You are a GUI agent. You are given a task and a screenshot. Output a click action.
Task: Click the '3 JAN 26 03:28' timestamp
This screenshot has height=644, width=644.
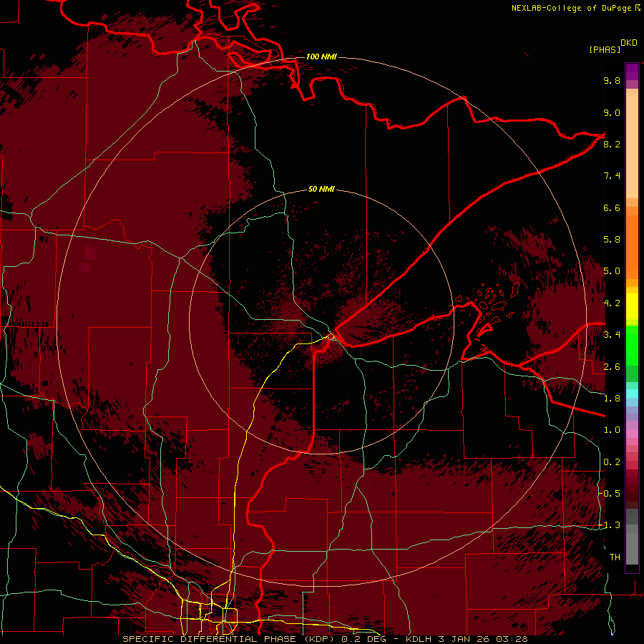[482, 639]
